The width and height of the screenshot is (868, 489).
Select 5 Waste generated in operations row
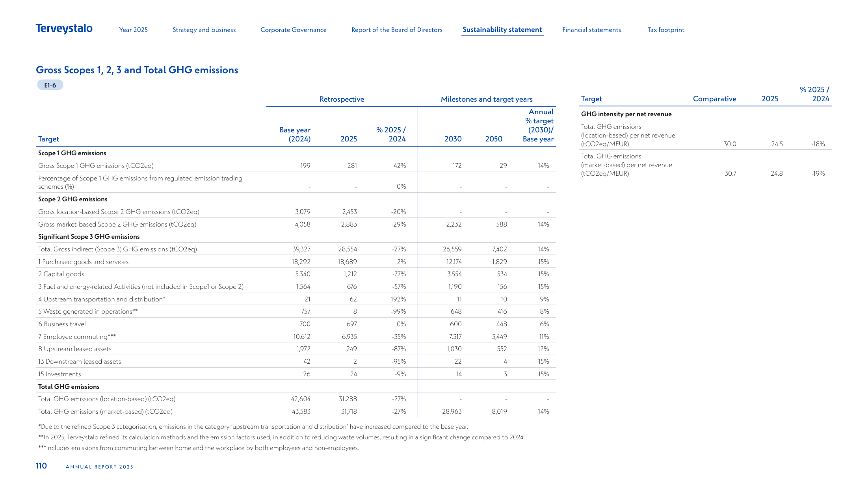point(88,312)
